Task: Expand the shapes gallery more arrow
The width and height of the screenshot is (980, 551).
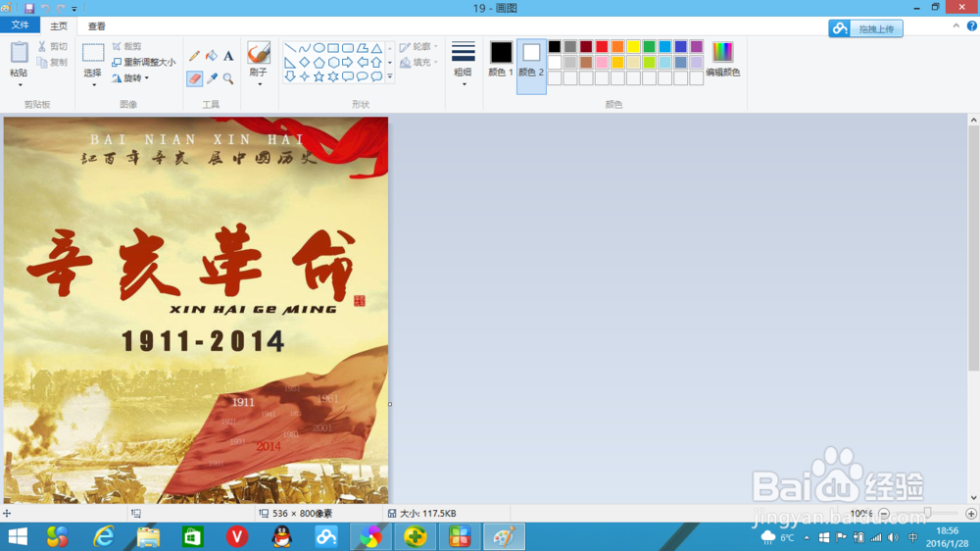Action: (x=390, y=76)
